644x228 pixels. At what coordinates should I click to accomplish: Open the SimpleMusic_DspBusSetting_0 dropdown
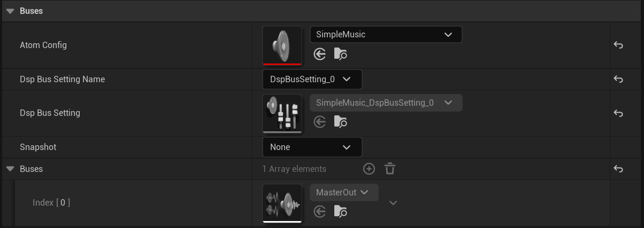click(386, 103)
